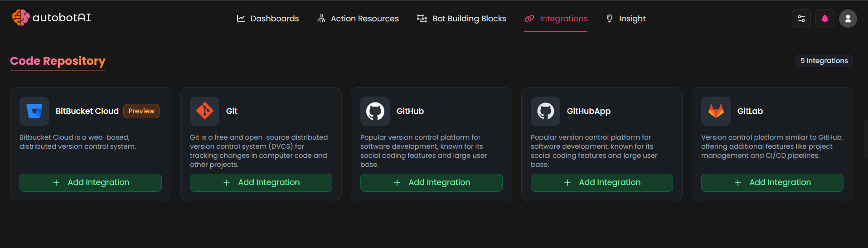868x248 pixels.
Task: Click the Git card title
Action: [232, 111]
